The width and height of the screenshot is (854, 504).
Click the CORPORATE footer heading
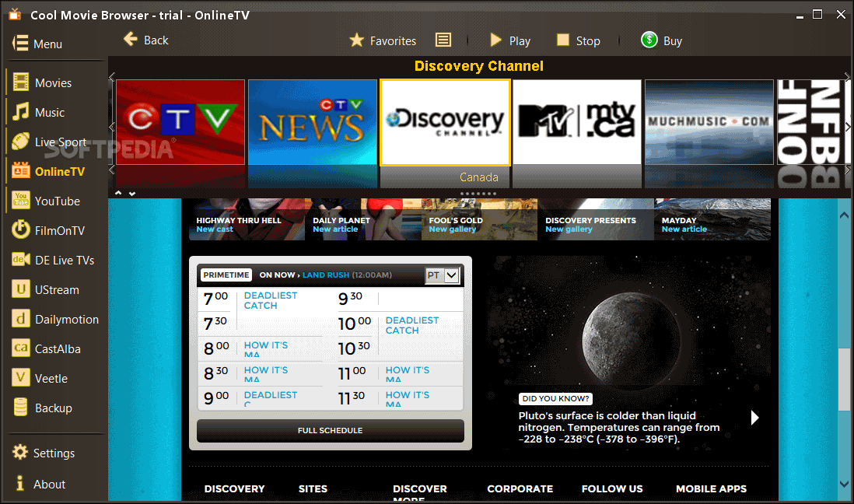(x=520, y=489)
